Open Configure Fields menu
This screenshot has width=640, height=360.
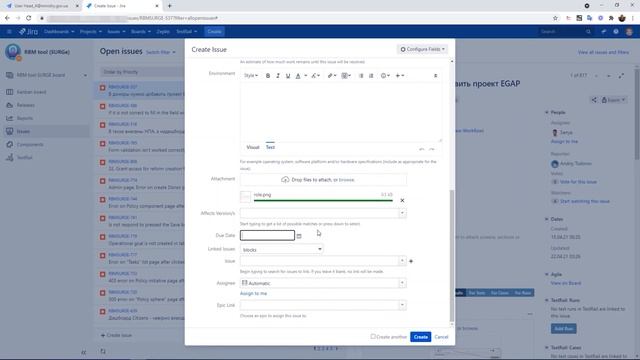tap(422, 49)
